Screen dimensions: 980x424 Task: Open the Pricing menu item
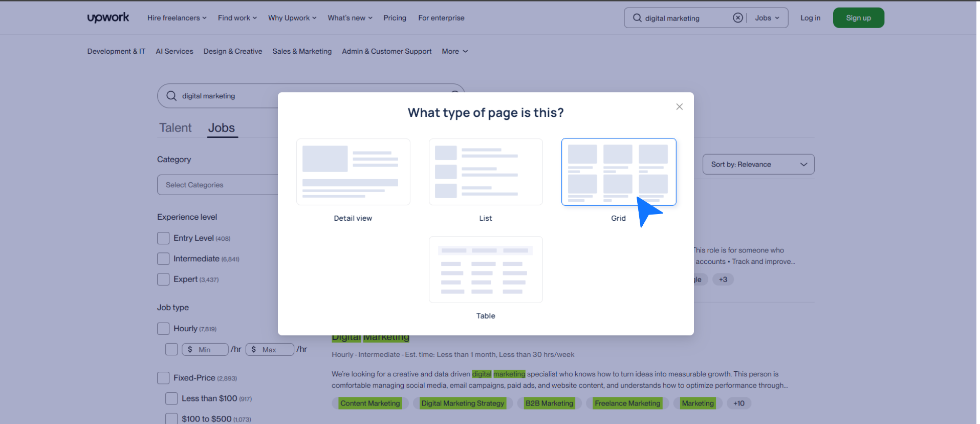point(395,18)
